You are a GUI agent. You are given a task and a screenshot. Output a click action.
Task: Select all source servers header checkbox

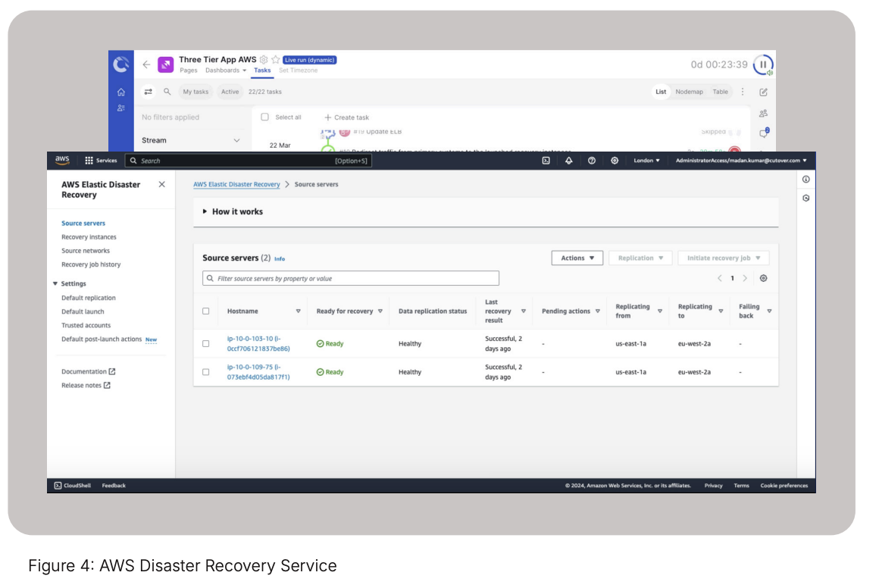pyautogui.click(x=206, y=311)
